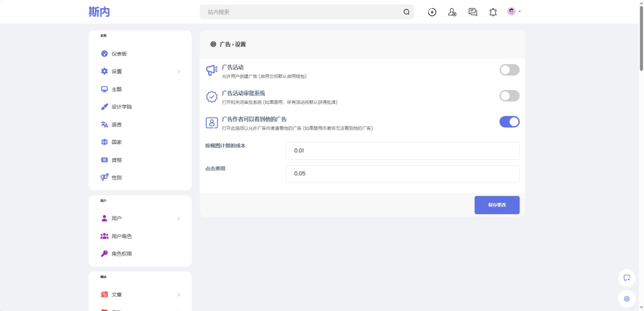Enable the 广告活动审批系统 toggle

509,96
